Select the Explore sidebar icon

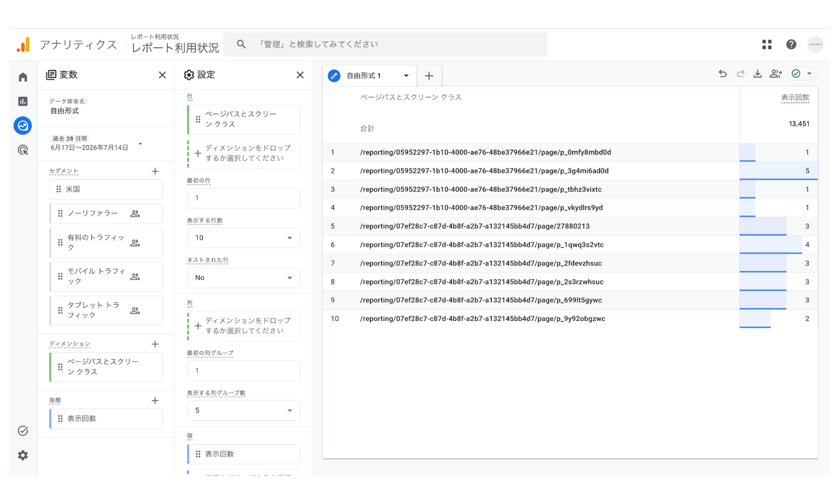pos(23,125)
